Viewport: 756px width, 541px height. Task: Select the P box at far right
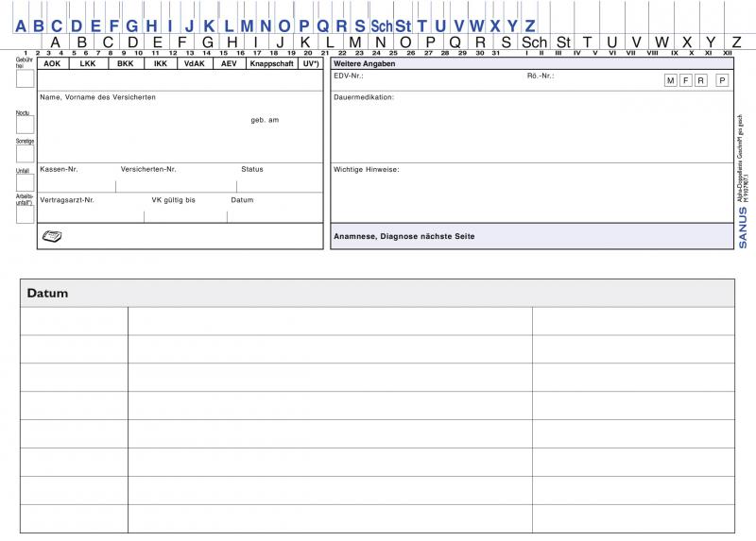tap(722, 80)
